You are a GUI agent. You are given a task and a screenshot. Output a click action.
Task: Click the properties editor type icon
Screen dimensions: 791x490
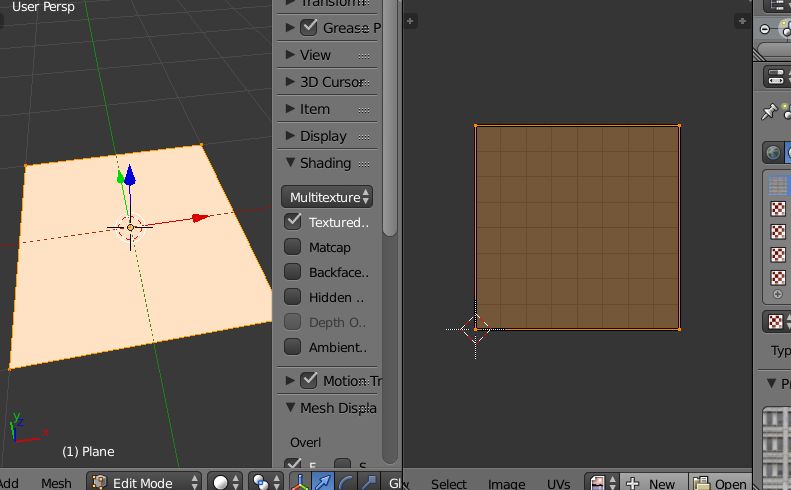coord(776,77)
